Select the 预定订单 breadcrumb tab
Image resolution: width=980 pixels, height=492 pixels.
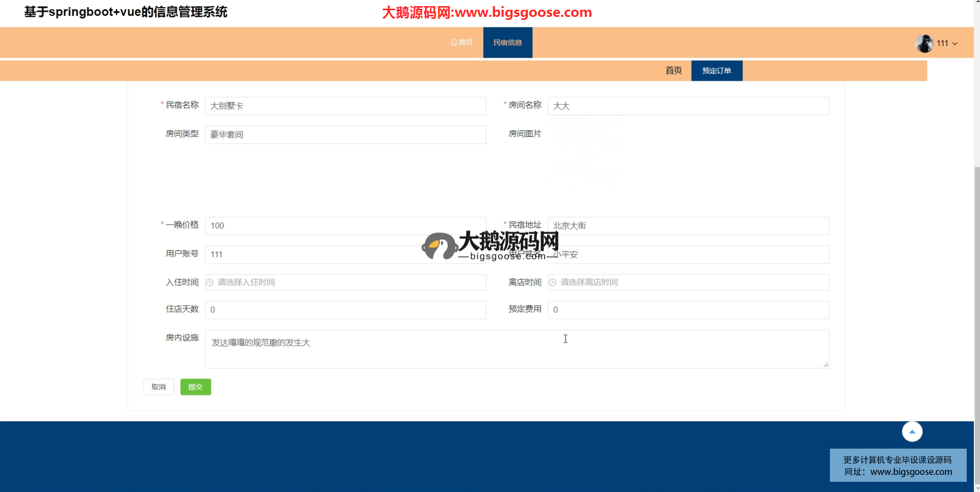[x=716, y=71]
